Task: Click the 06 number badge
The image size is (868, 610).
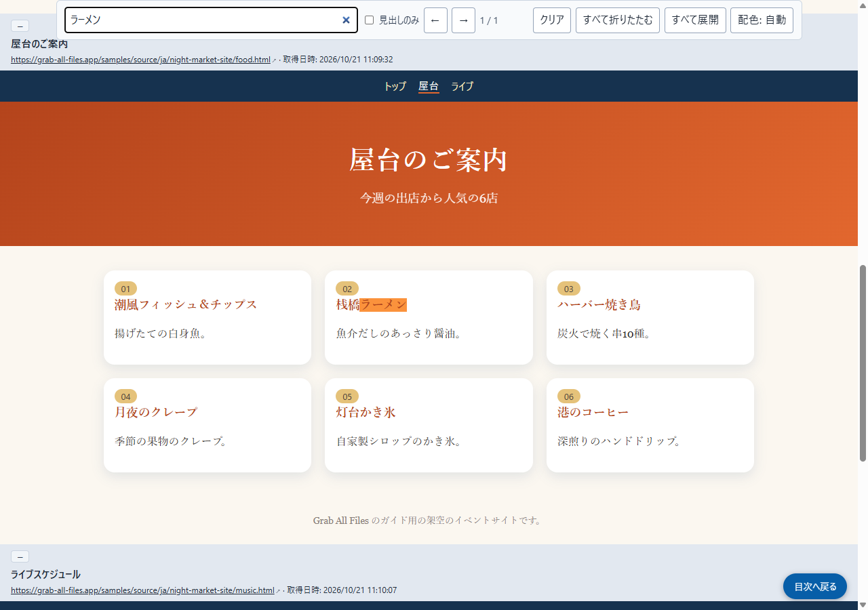Action: click(569, 396)
